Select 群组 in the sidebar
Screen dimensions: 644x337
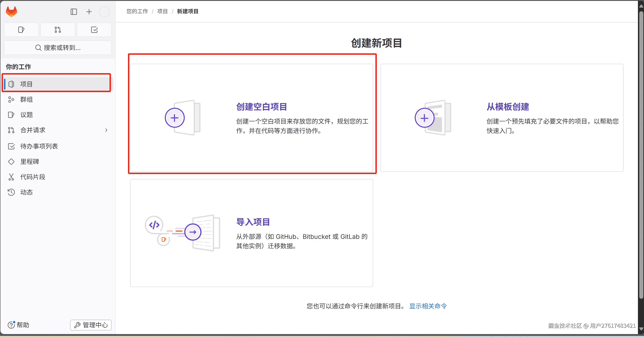pos(27,100)
